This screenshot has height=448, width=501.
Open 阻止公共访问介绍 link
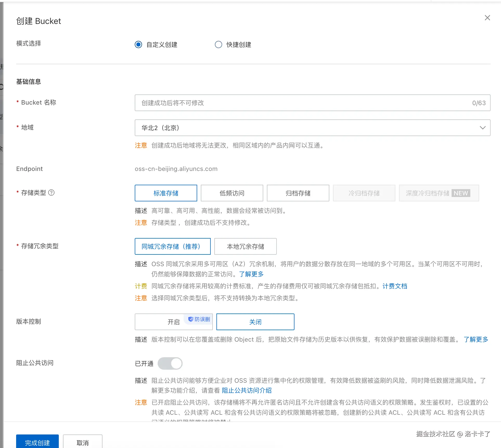point(247,390)
